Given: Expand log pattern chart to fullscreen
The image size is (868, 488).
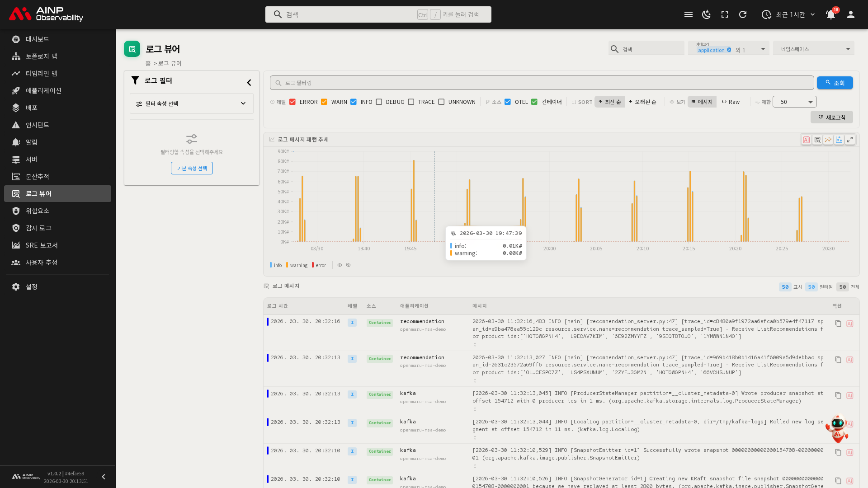Looking at the screenshot, I should (x=850, y=140).
